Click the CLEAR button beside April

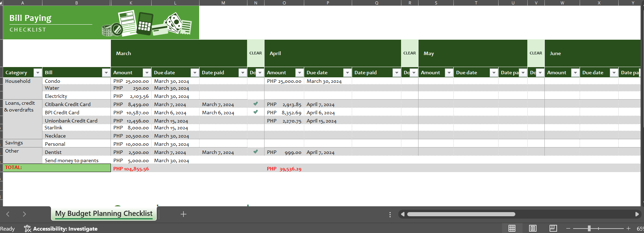coord(410,53)
